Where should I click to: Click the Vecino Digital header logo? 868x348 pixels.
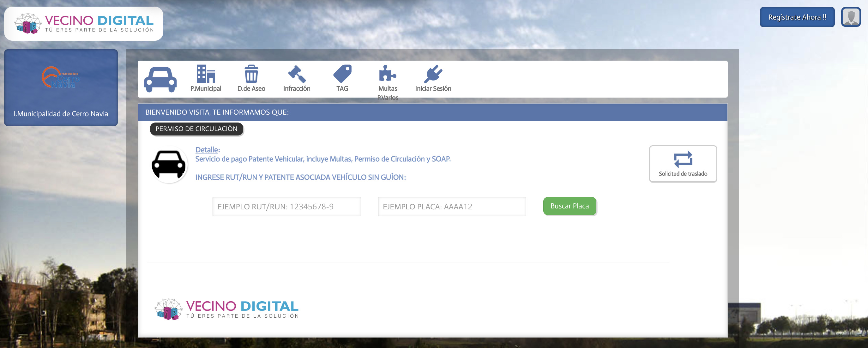pos(84,24)
